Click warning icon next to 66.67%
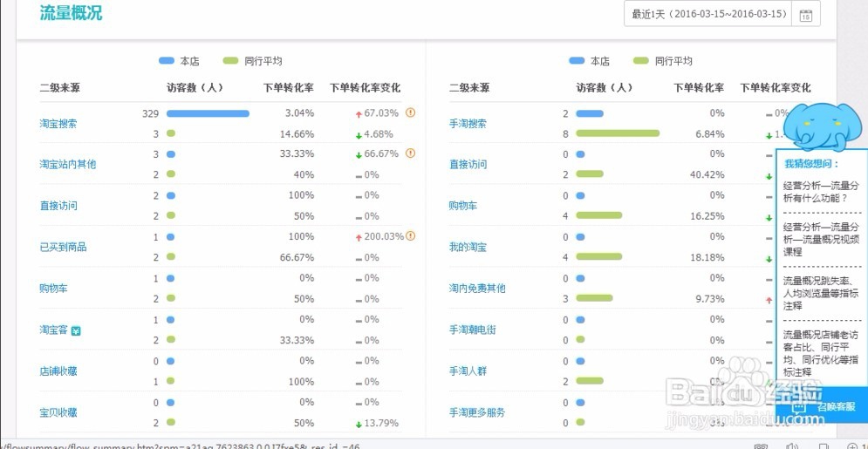Image resolution: width=868 pixels, height=449 pixels. click(410, 153)
